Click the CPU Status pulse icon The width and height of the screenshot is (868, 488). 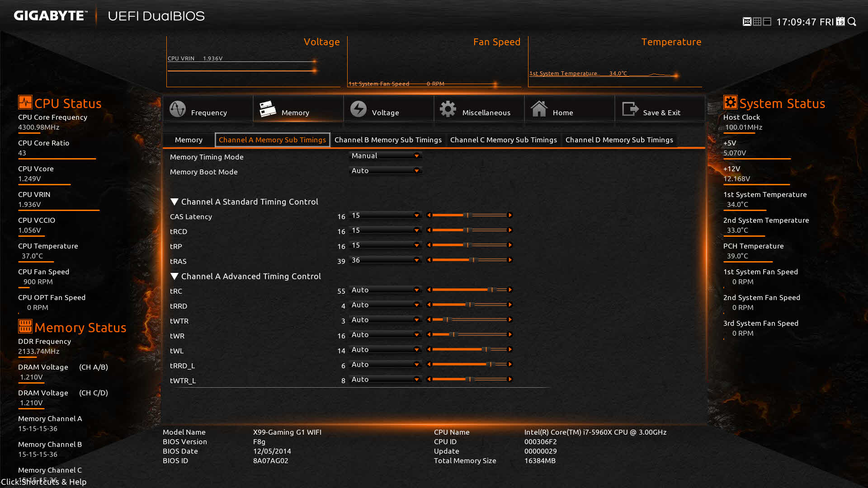point(25,102)
